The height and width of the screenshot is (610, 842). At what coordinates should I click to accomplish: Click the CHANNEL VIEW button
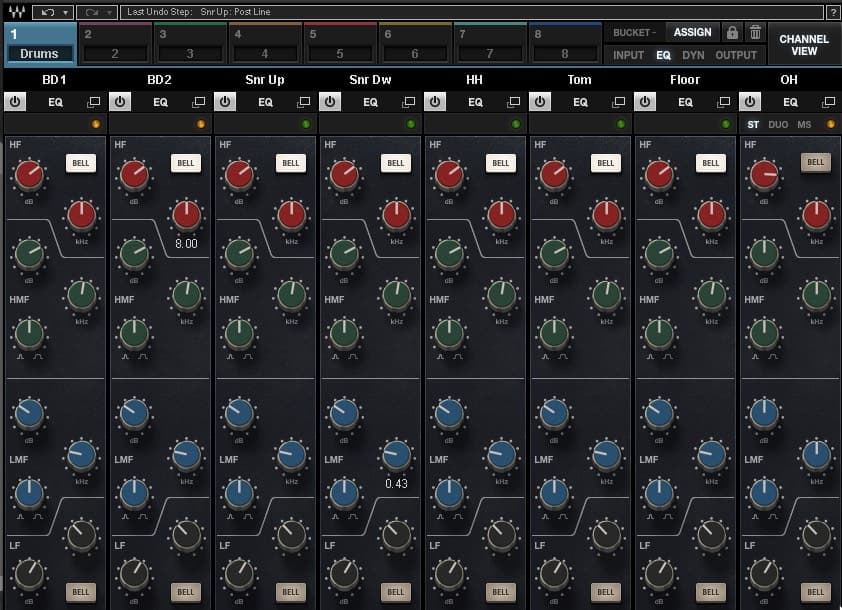805,46
